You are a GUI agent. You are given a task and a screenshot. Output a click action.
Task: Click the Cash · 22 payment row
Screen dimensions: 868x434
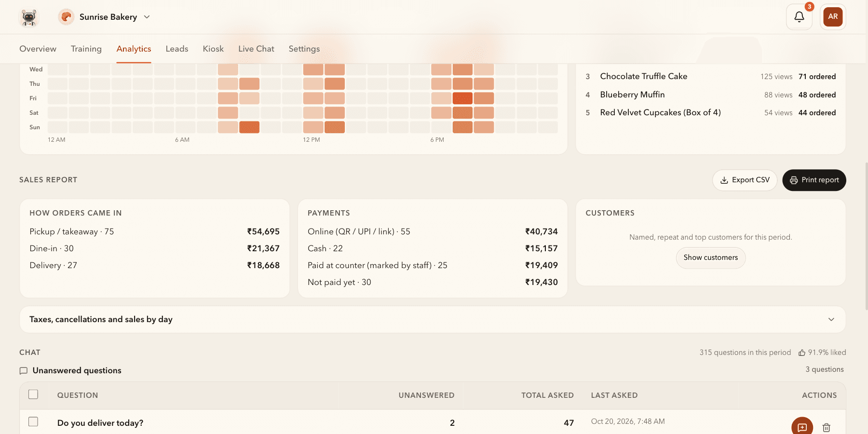433,248
